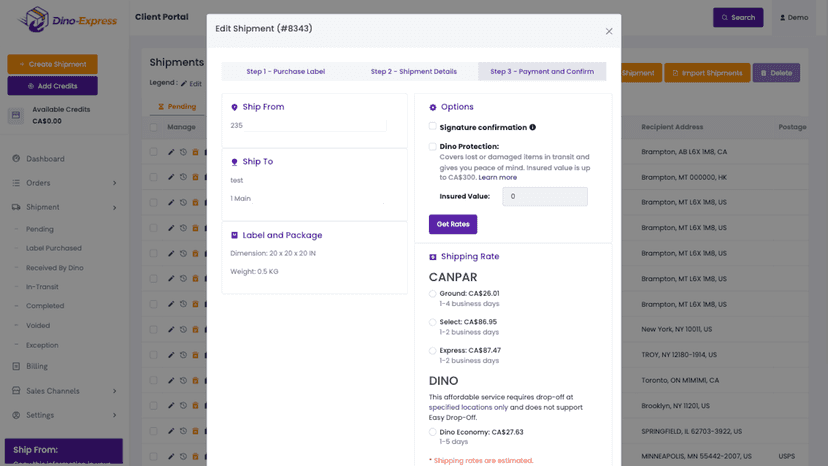Screen dimensions: 828x466
Task: Open Dashboard in the sidebar
Action: click(45, 159)
